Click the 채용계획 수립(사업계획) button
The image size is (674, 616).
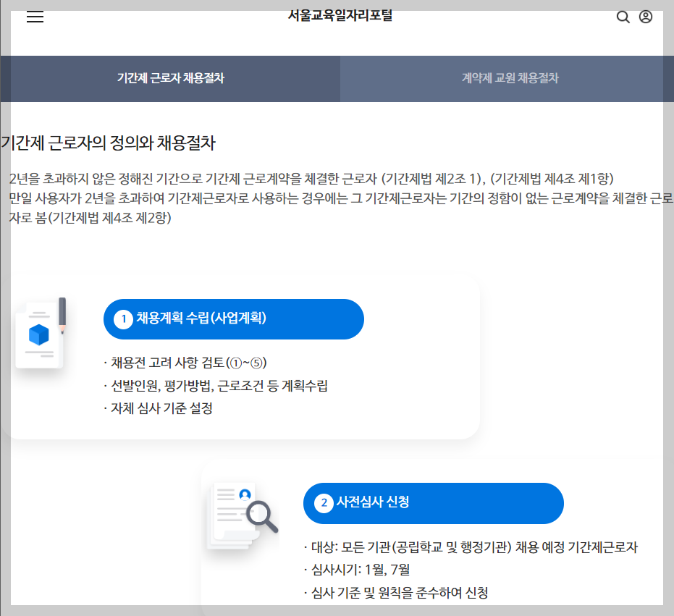click(x=234, y=318)
